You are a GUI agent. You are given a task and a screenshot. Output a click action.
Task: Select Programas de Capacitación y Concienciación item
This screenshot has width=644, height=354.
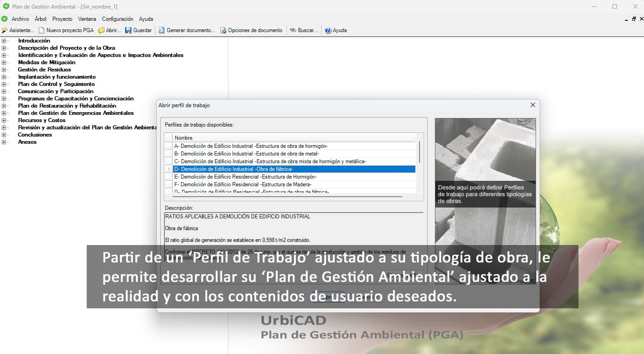coord(76,99)
